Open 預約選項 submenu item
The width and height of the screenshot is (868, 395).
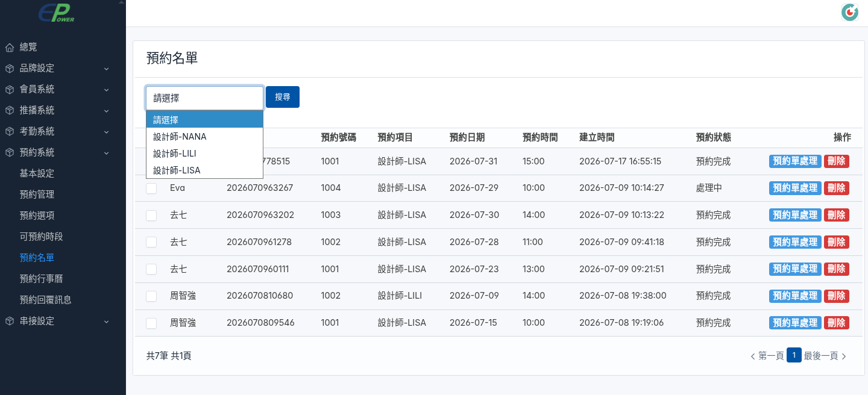[x=37, y=216]
